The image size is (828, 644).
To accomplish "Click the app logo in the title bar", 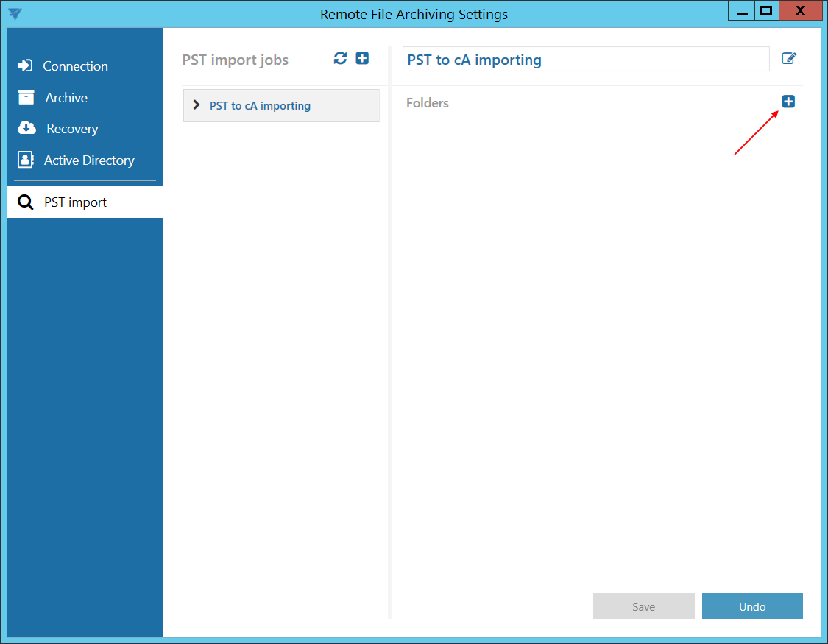I will (x=15, y=14).
